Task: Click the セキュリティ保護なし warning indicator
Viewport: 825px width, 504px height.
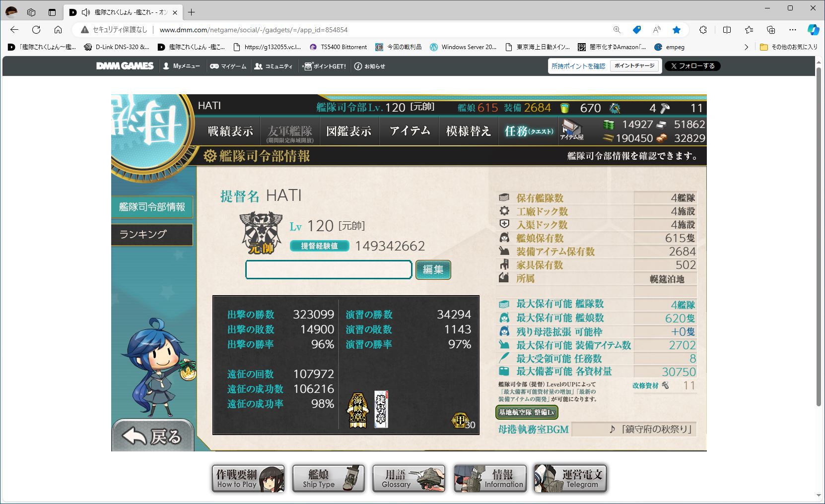Action: [114, 30]
